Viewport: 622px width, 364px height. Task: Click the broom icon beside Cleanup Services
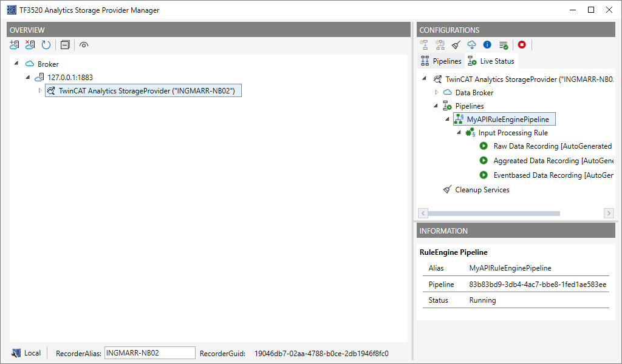[x=447, y=189]
